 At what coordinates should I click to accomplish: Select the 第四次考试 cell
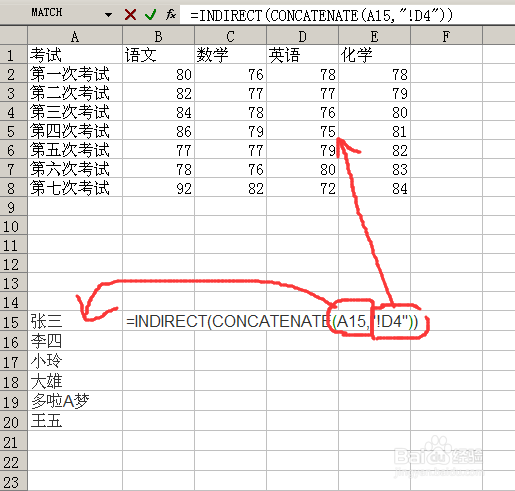point(75,130)
